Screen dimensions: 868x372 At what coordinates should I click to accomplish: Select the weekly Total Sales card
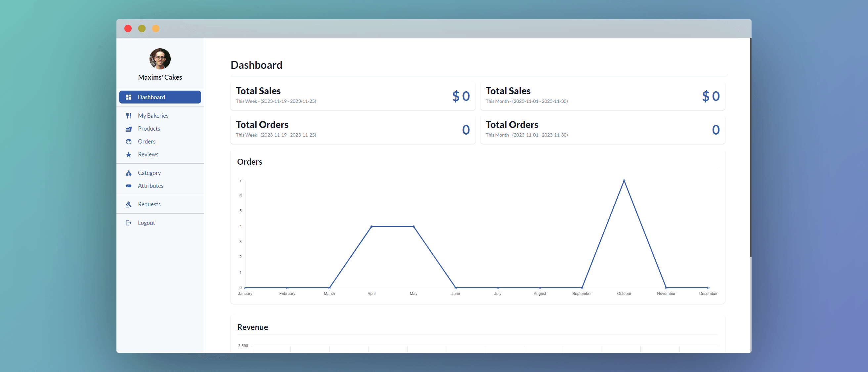(352, 96)
